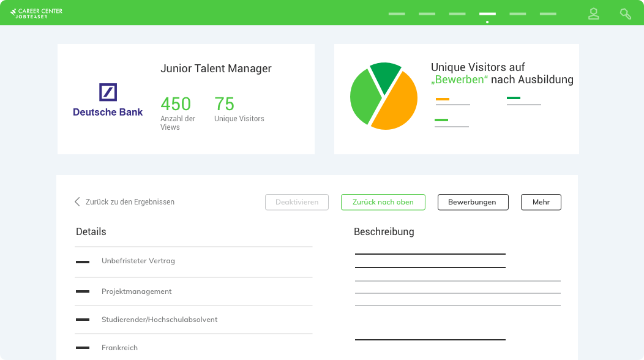Select the light green pie chart segment

click(364, 97)
